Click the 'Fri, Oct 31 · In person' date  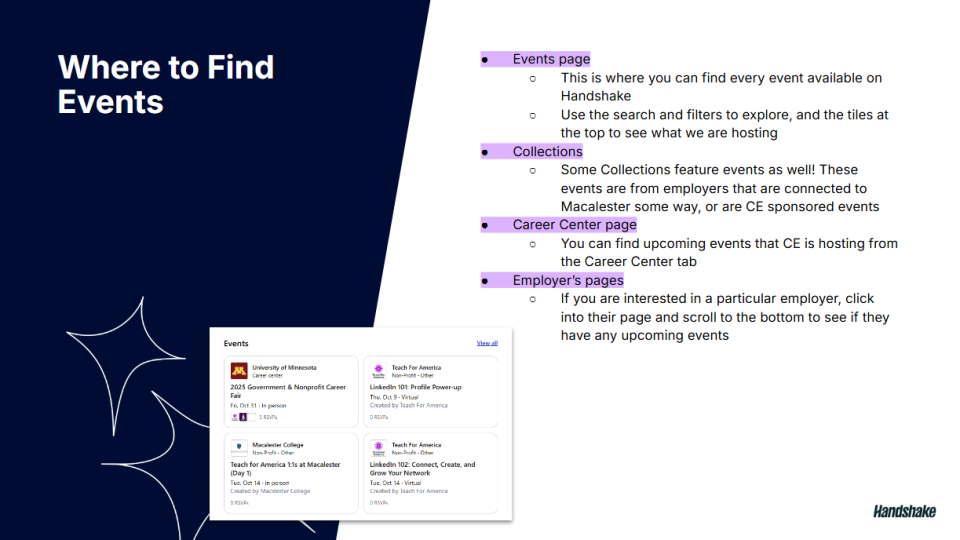[x=258, y=405]
